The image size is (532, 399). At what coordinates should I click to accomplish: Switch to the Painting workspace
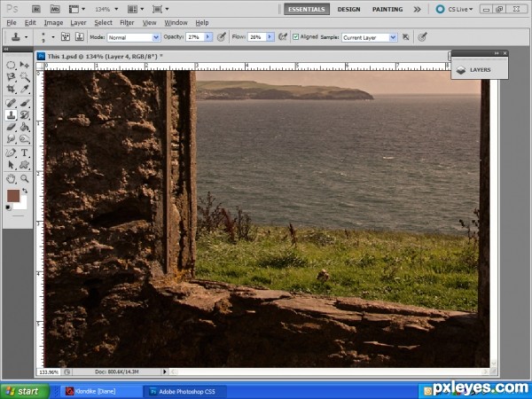[x=387, y=10]
